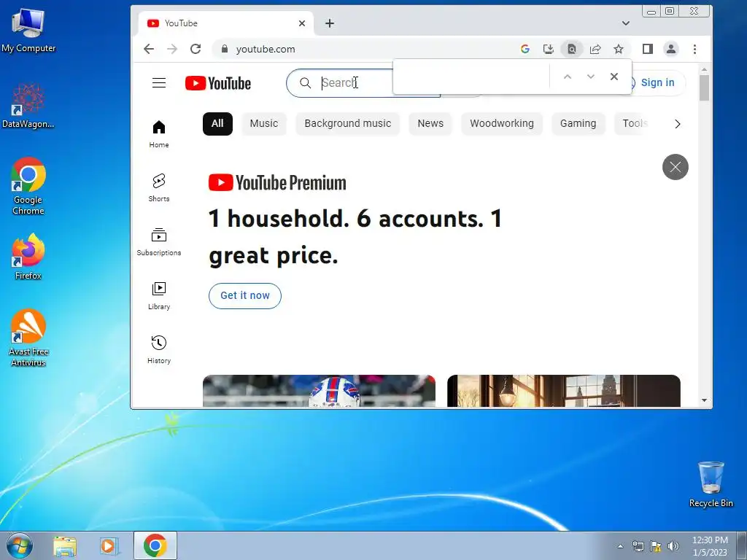This screenshot has width=747, height=560.
Task: Show more filter chips with right arrow
Action: click(x=678, y=124)
